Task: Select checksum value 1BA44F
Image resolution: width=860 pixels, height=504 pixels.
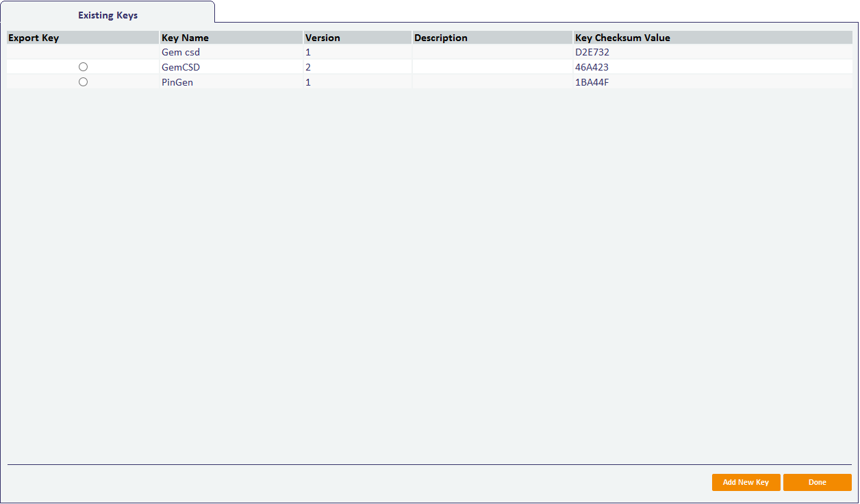Action: click(592, 83)
